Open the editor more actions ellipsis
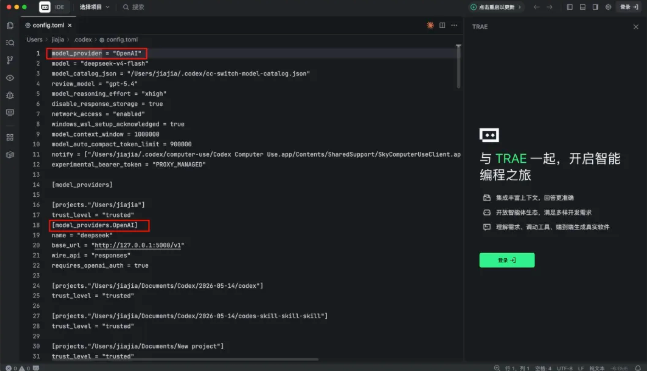The height and width of the screenshot is (371, 647). click(454, 25)
